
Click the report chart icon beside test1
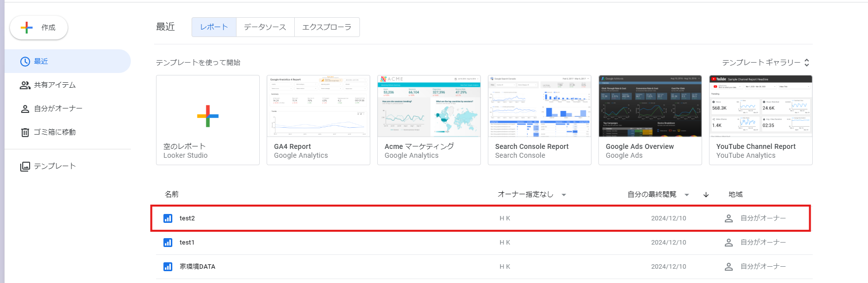(168, 243)
